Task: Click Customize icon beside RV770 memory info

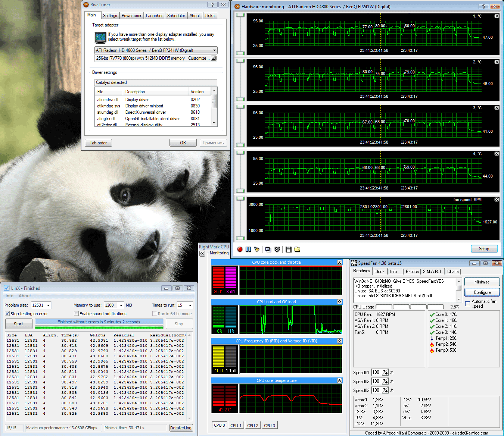Action: click(214, 58)
